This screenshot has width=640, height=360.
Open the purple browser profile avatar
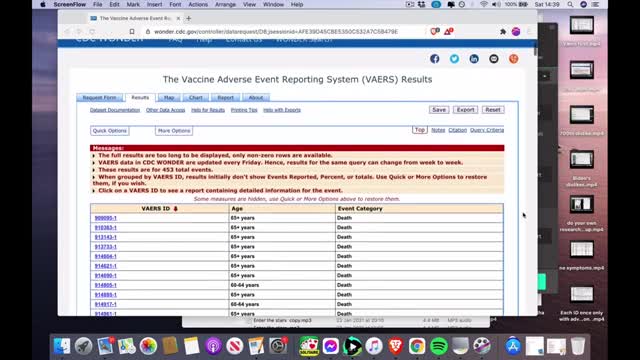(516, 31)
